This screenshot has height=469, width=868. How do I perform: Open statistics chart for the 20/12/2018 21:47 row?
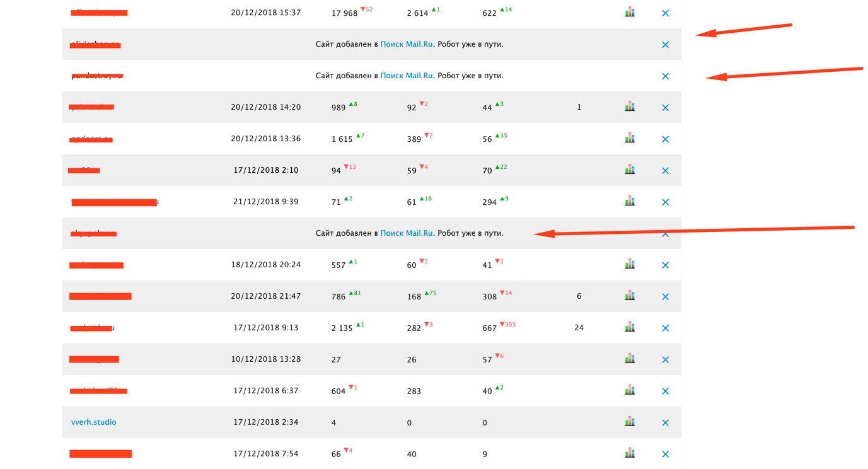(x=630, y=296)
